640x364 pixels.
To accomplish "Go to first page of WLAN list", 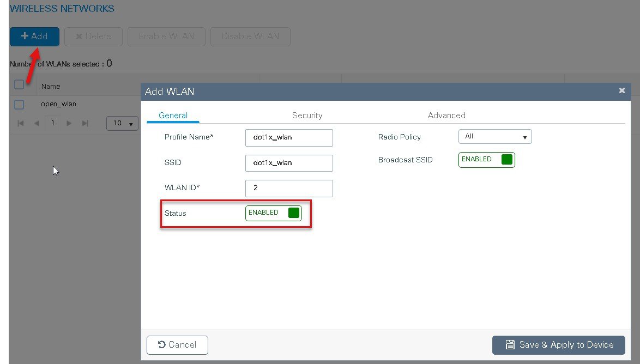I will tap(21, 123).
